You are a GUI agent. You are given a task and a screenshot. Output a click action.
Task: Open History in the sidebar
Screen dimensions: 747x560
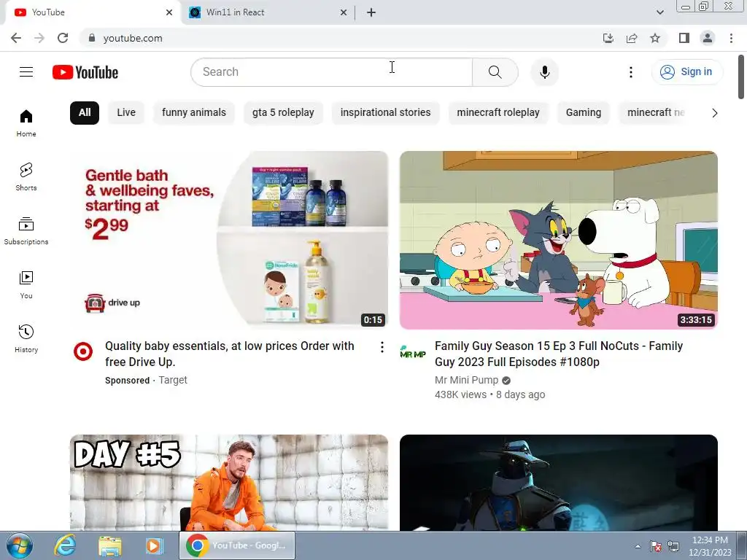(x=26, y=338)
